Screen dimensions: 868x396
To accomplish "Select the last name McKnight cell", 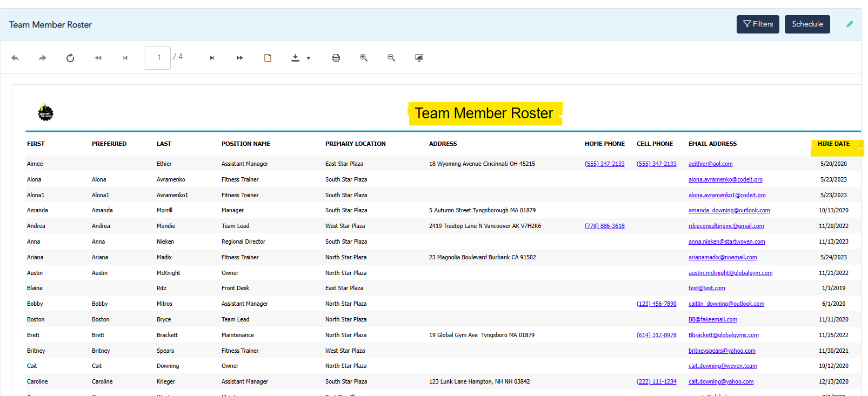I will click(169, 273).
